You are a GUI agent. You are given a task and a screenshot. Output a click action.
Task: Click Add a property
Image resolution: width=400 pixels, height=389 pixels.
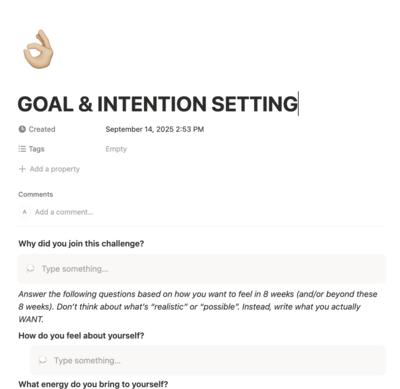point(54,169)
